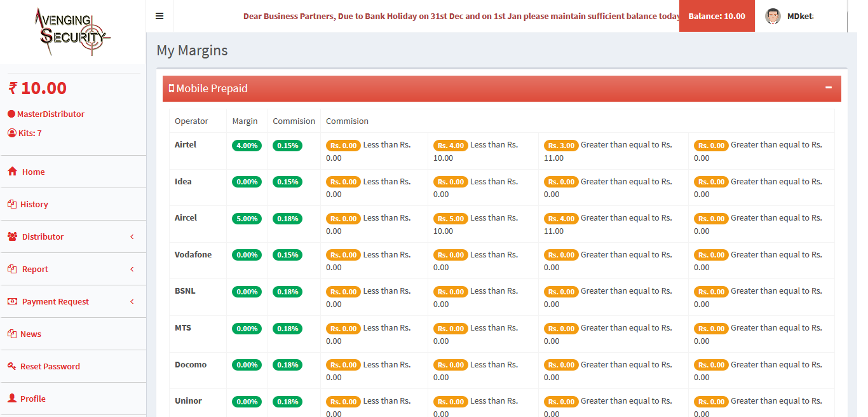
Task: Click the History sidebar icon
Action: pos(11,204)
